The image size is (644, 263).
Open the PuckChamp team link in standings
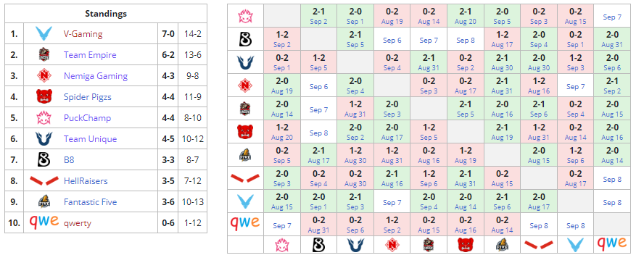click(87, 118)
